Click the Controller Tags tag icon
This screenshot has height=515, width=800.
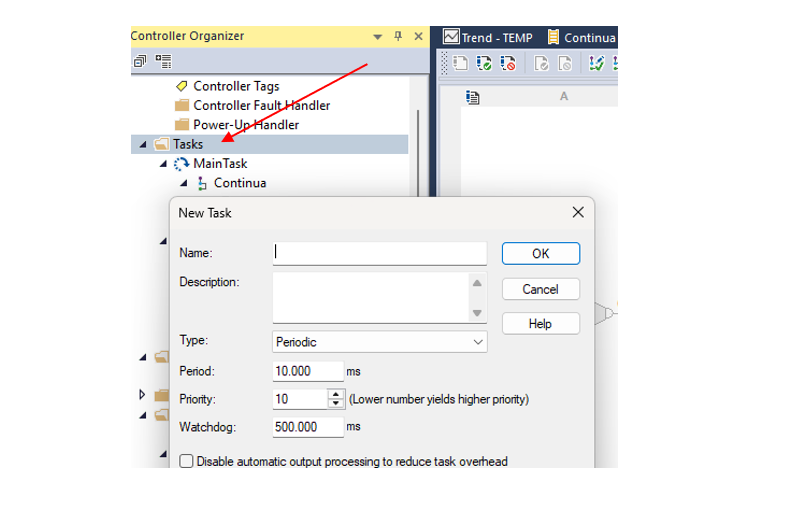181,86
